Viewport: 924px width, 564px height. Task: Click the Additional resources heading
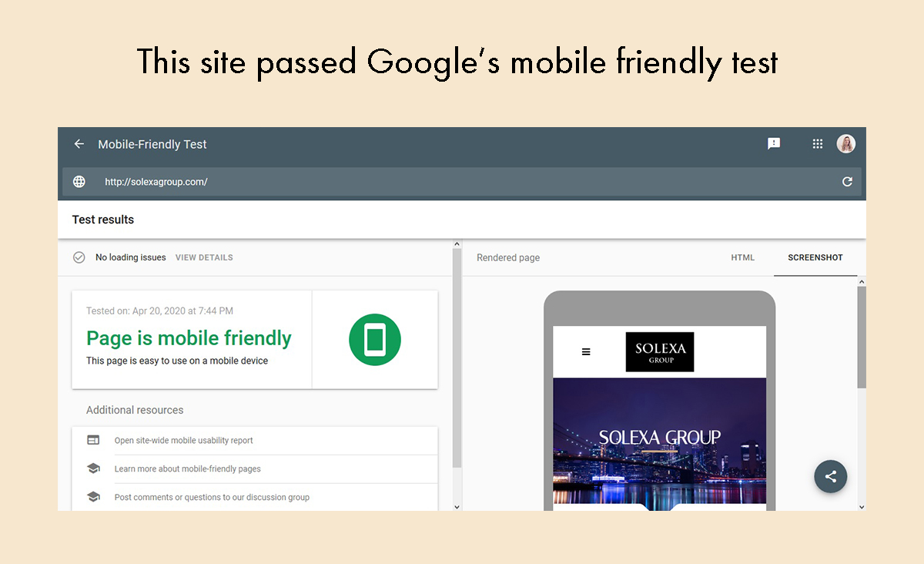pyautogui.click(x=135, y=410)
